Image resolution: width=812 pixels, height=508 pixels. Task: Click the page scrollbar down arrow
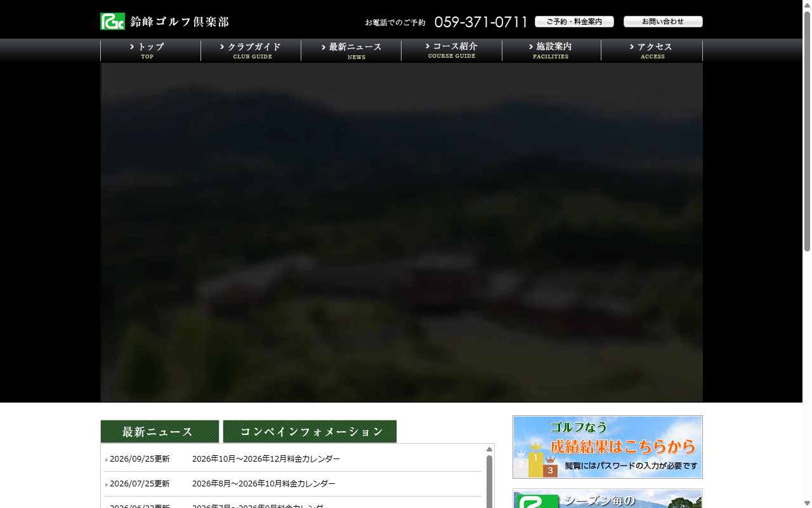pyautogui.click(x=808, y=504)
